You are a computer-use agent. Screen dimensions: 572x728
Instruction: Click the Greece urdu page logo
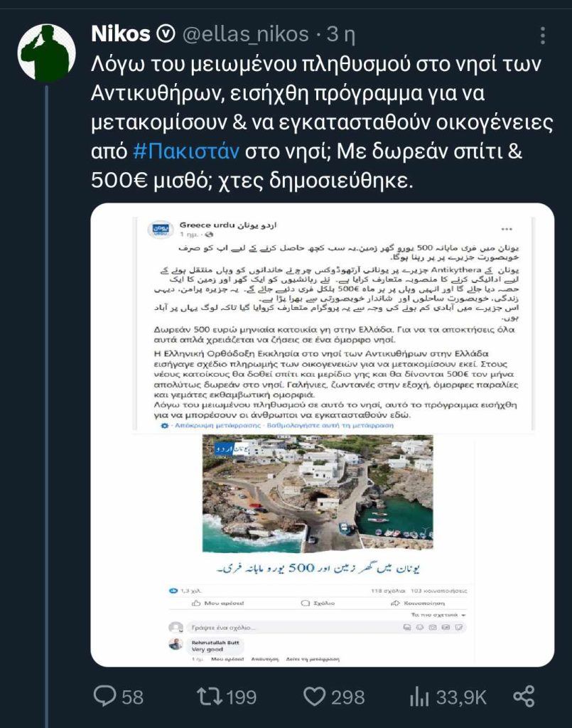pyautogui.click(x=161, y=230)
